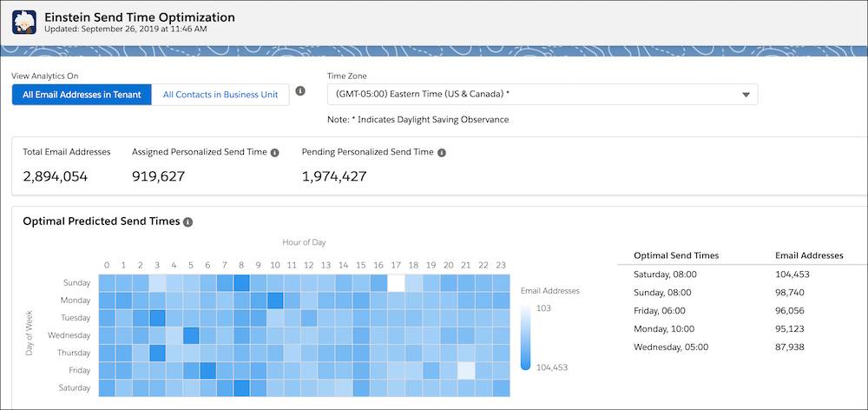Click the Tuesday hour 3 heatmap cell
Viewport: 868px width, 410px height.
point(155,318)
